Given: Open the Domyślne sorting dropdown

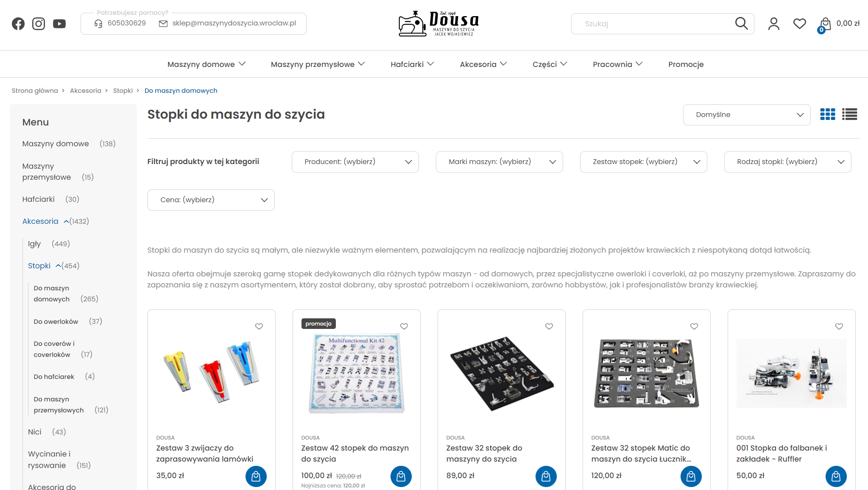Looking at the screenshot, I should [x=747, y=115].
